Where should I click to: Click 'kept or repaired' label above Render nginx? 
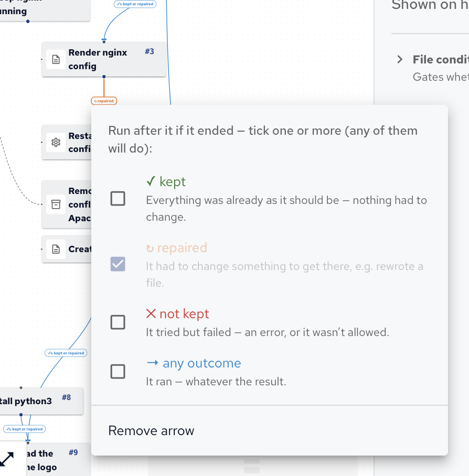(135, 4)
